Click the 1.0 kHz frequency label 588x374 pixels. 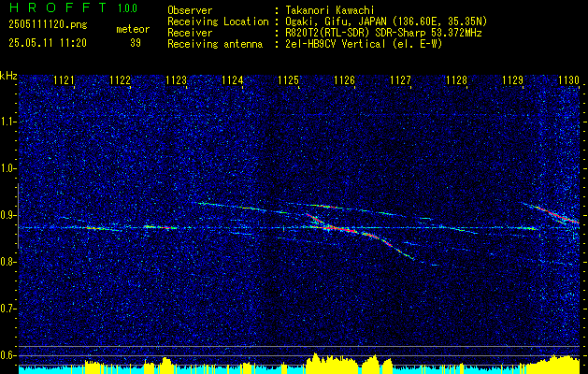point(7,168)
